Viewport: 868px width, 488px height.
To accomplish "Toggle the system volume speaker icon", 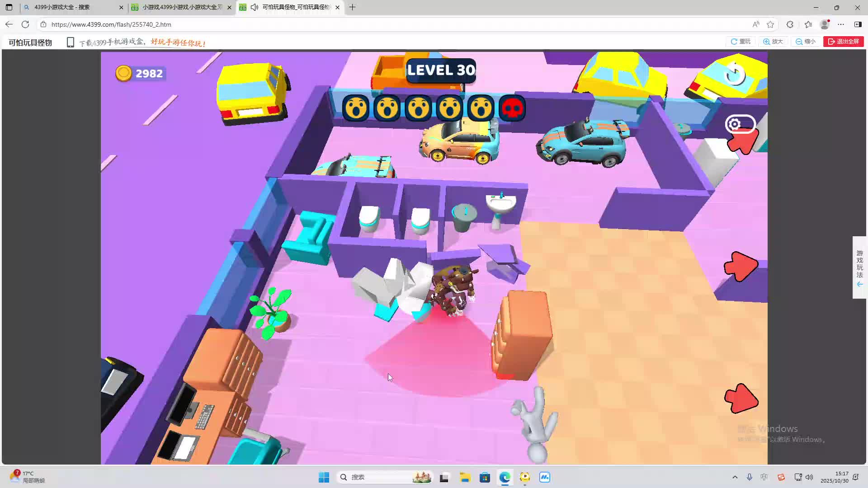I will [809, 477].
